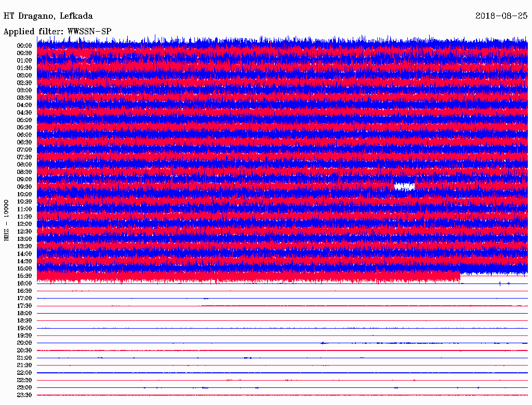
Task: Click the 04:30 time label
Action: pyautogui.click(x=24, y=113)
